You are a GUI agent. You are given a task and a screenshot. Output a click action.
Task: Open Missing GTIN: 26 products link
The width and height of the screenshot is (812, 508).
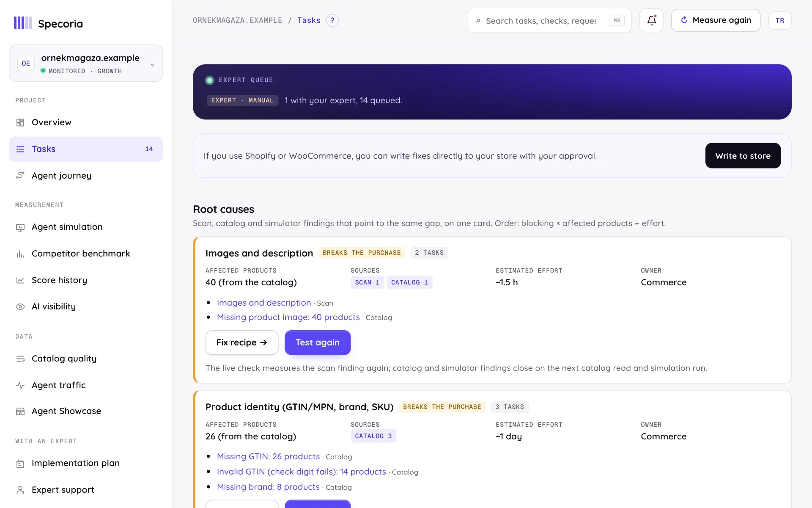269,456
